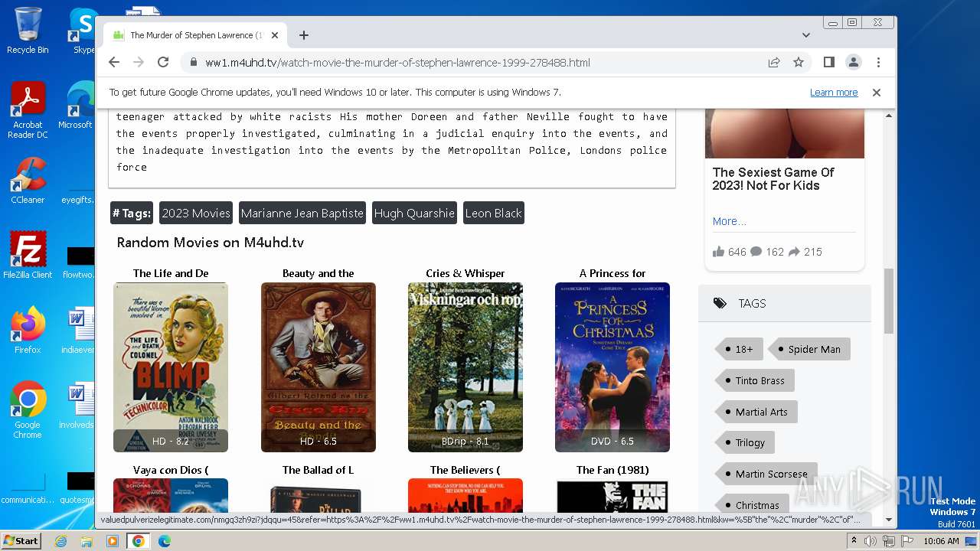Image resolution: width=980 pixels, height=551 pixels.
Task: Switch to Chrome taskbar icon
Action: [x=139, y=541]
